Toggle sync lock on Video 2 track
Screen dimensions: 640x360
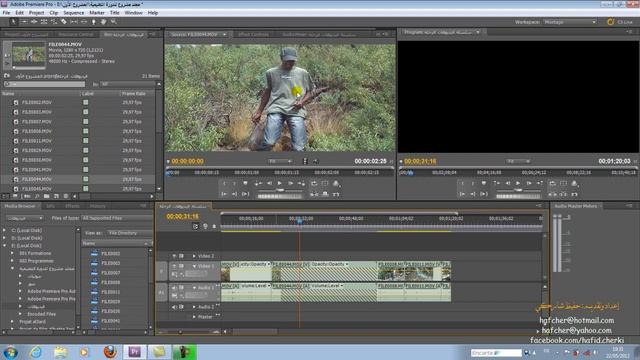[x=182, y=256]
